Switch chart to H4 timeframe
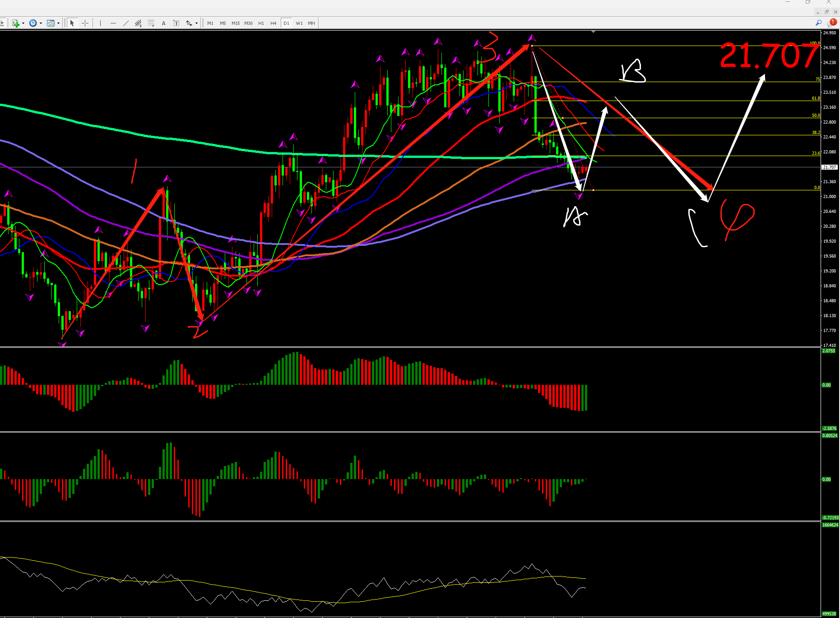The height and width of the screenshot is (618, 840). (x=273, y=23)
